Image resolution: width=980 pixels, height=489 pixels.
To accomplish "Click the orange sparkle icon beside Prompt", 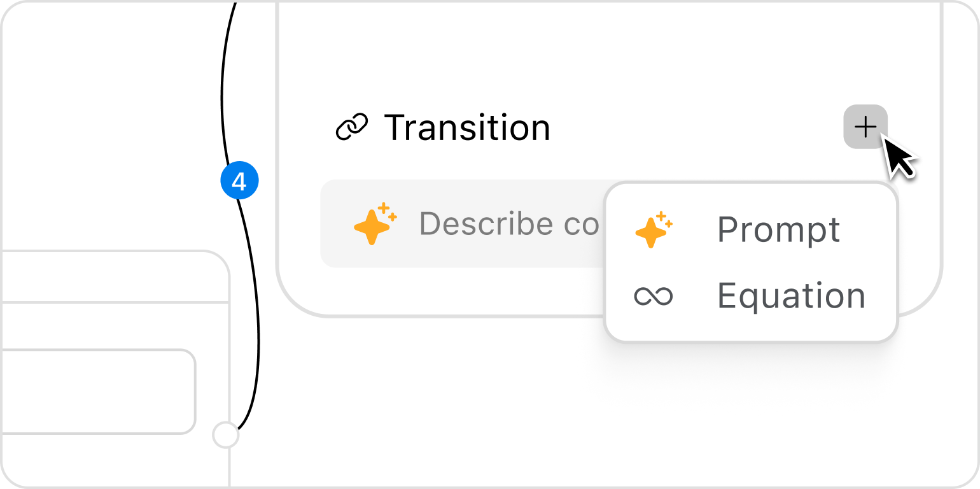I will point(653,230).
